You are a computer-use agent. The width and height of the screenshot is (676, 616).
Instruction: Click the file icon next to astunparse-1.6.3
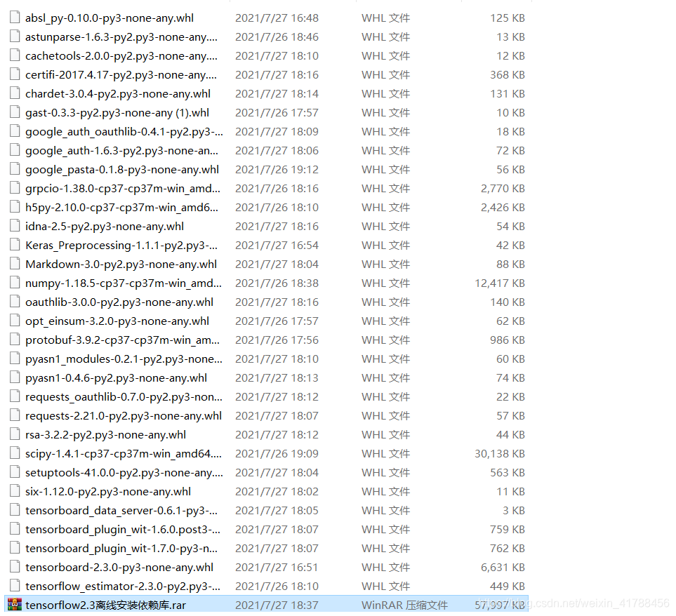[x=15, y=36]
